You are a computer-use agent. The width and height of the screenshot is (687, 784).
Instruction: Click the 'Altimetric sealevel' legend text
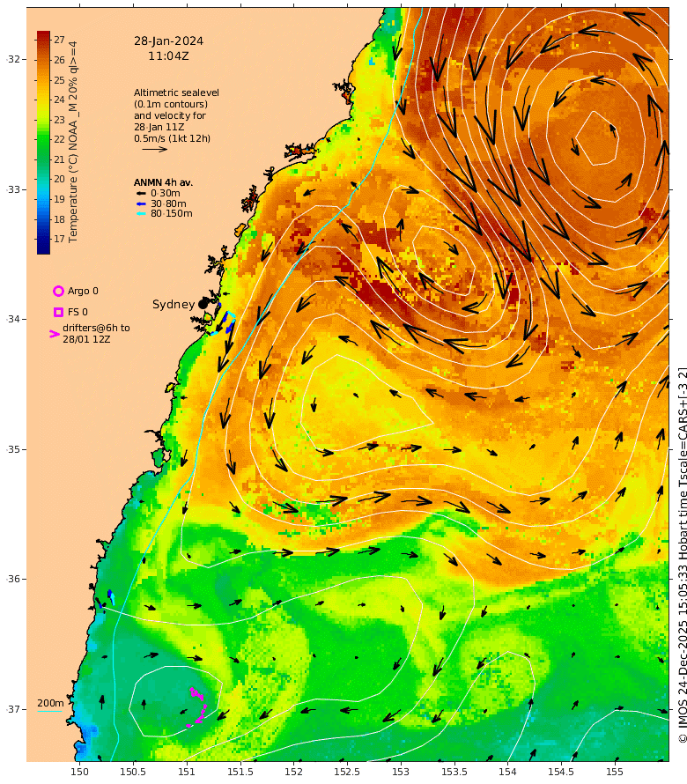coord(176,92)
